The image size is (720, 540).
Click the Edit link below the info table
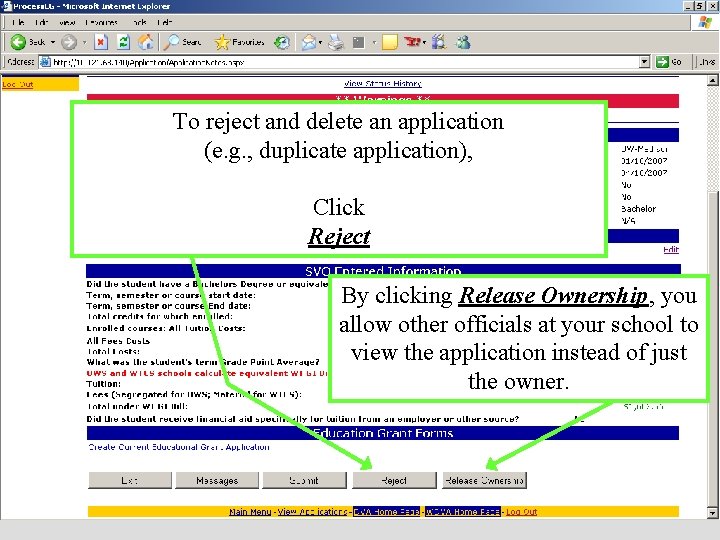coord(671,249)
